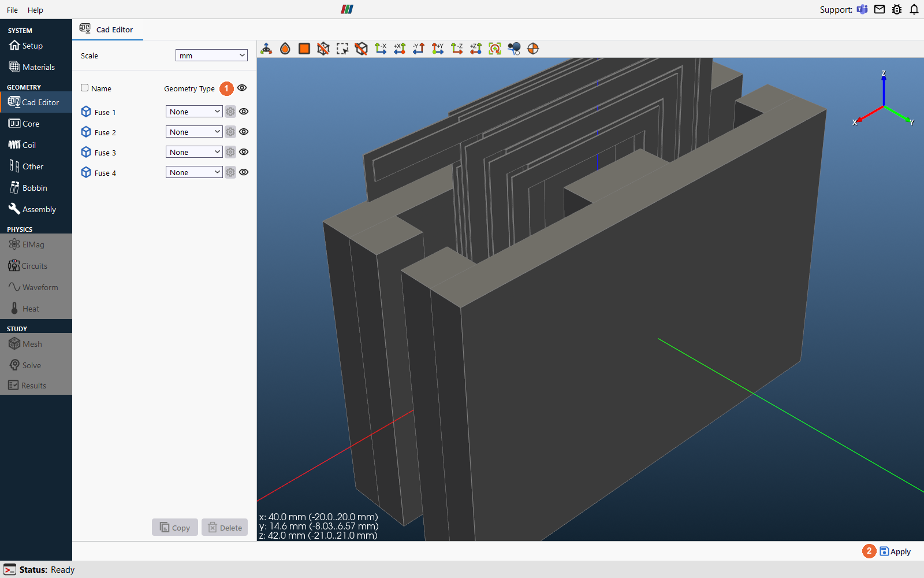
Task: Click the Geometry Type column header
Action: point(189,88)
